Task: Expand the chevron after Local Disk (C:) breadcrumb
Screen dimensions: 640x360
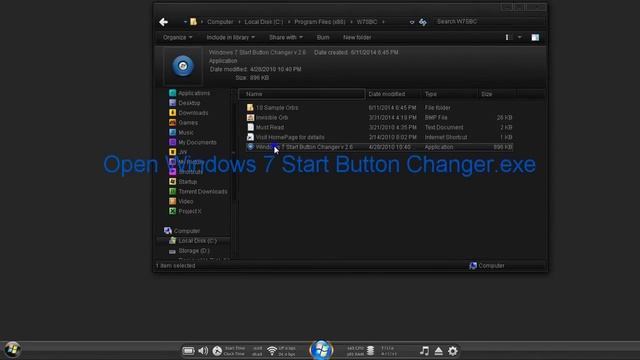Action: coord(289,22)
